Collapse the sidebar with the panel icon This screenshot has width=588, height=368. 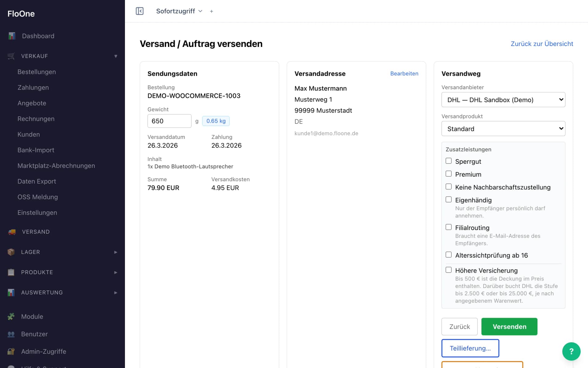tap(140, 11)
